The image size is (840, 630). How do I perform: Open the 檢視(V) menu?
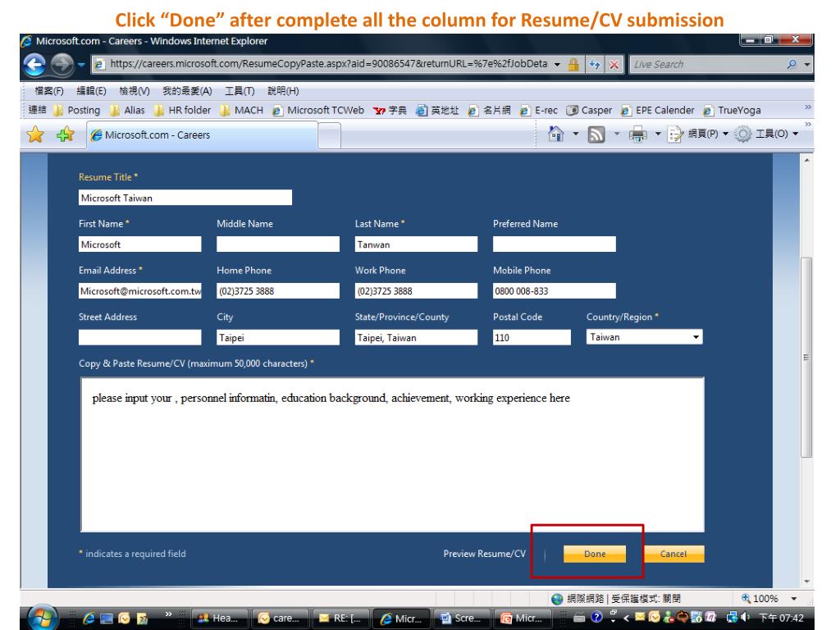click(x=134, y=90)
